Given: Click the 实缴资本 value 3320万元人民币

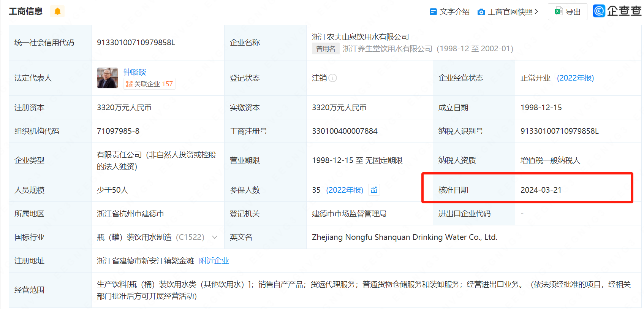Looking at the screenshot, I should coord(339,108).
